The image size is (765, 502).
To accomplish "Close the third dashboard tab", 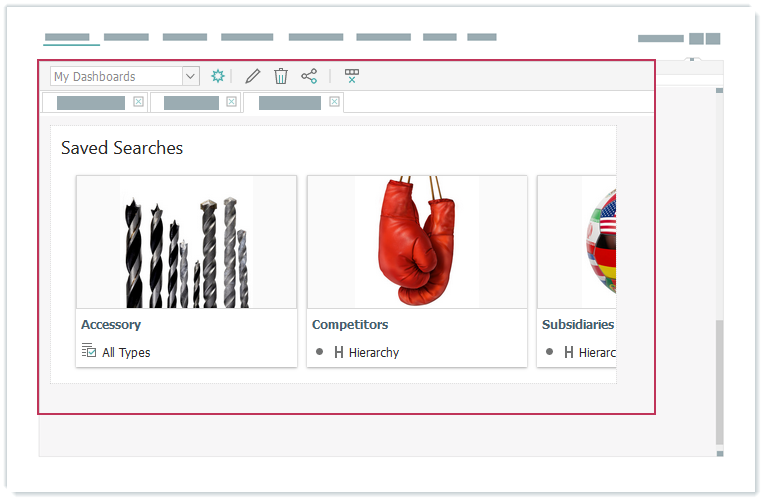I will click(x=334, y=102).
